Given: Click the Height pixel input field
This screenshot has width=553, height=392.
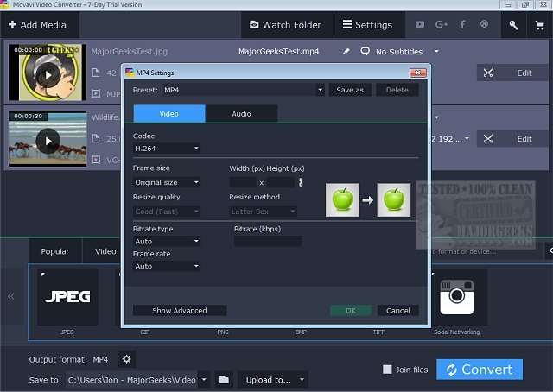Looking at the screenshot, I should [280, 182].
